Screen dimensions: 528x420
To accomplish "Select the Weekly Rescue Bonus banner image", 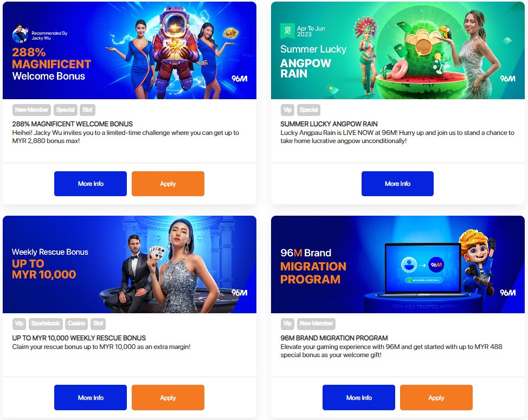I will 130,264.
